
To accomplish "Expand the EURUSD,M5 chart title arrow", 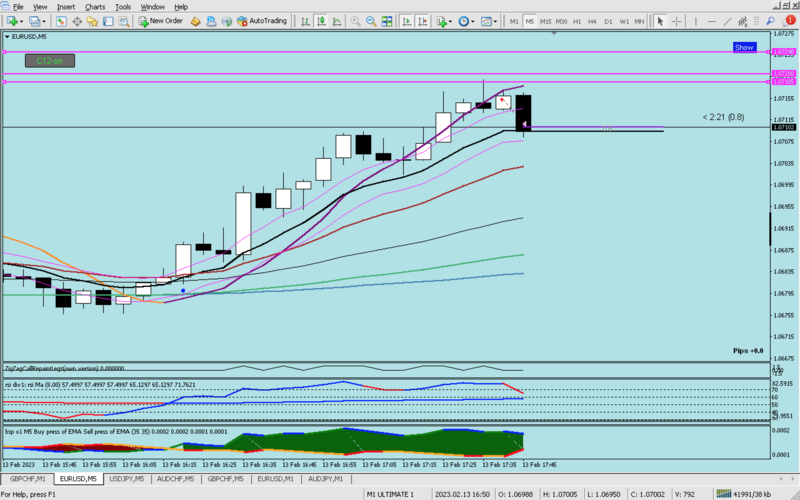I will coord(7,37).
